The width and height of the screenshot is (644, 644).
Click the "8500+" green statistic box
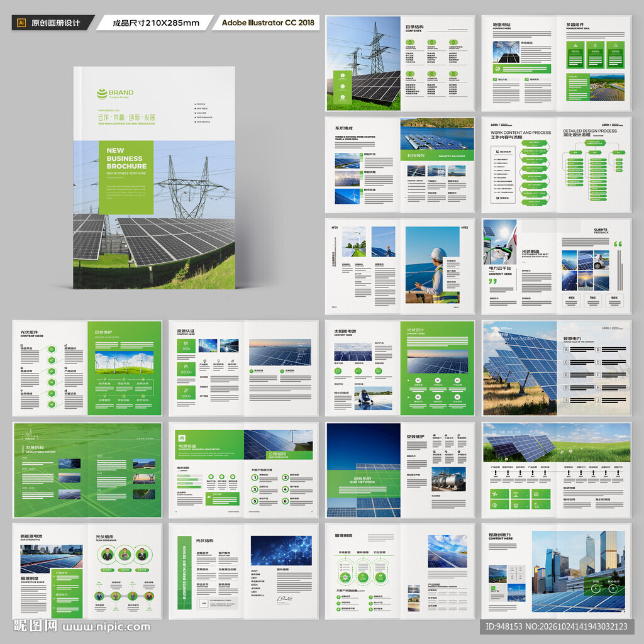[186, 369]
